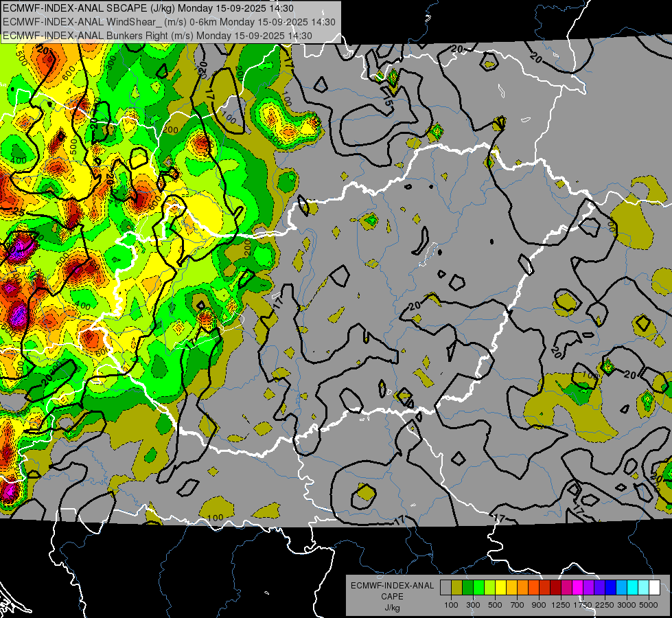This screenshot has height=618, width=672.
Task: Click the legend value 1250
Action: [x=561, y=605]
